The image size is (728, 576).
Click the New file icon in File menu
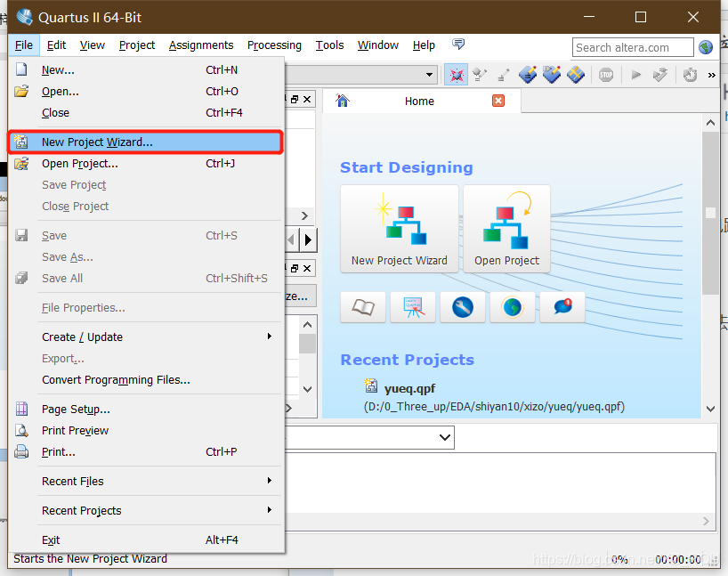coord(21,69)
